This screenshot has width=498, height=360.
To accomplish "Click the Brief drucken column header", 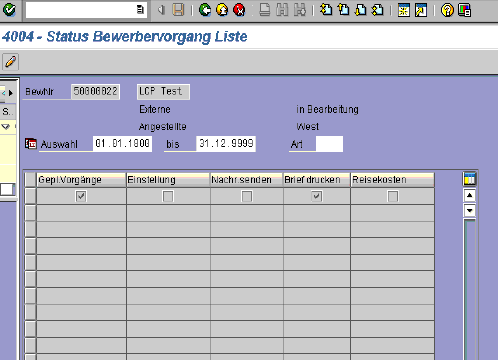I will tap(317, 180).
